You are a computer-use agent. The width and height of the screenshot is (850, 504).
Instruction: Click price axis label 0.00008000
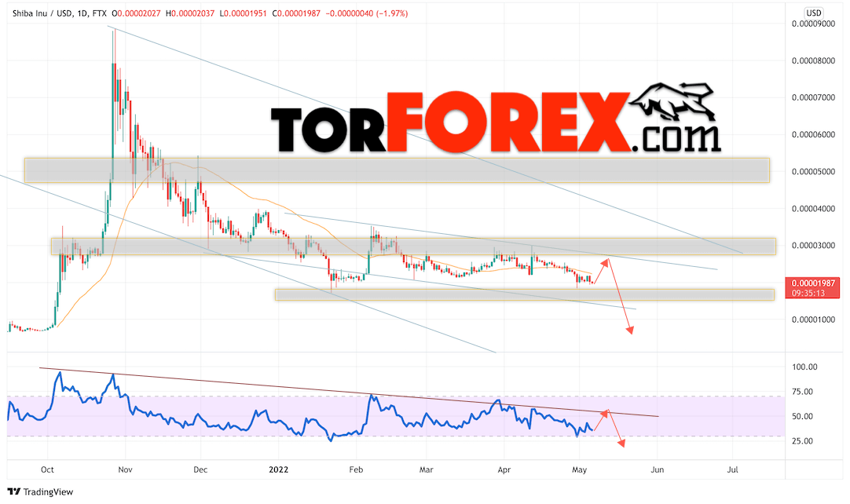pos(813,60)
